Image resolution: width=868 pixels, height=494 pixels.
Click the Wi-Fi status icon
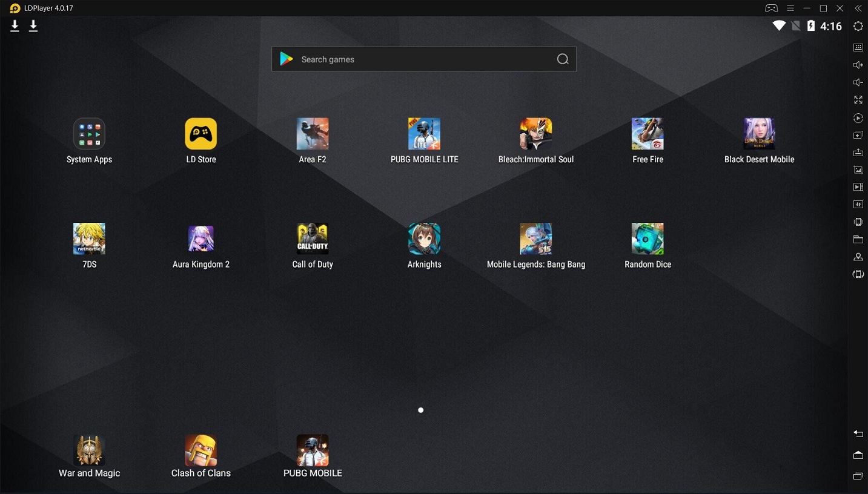(779, 25)
